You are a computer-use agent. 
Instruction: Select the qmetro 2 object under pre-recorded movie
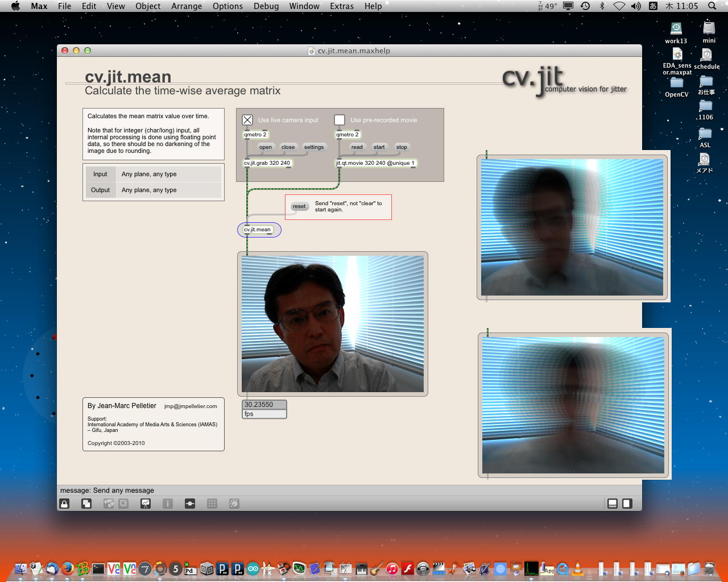(x=348, y=135)
